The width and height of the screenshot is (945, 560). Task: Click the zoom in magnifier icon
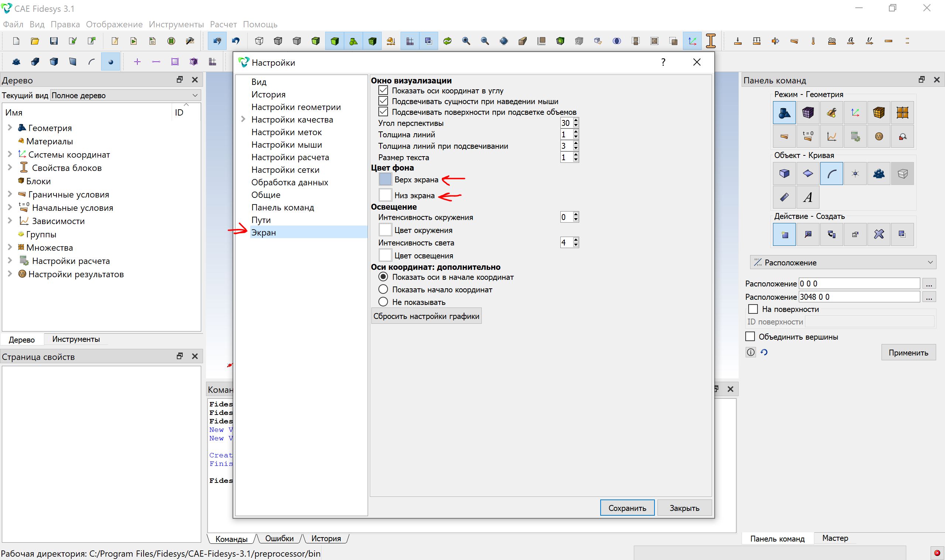466,41
